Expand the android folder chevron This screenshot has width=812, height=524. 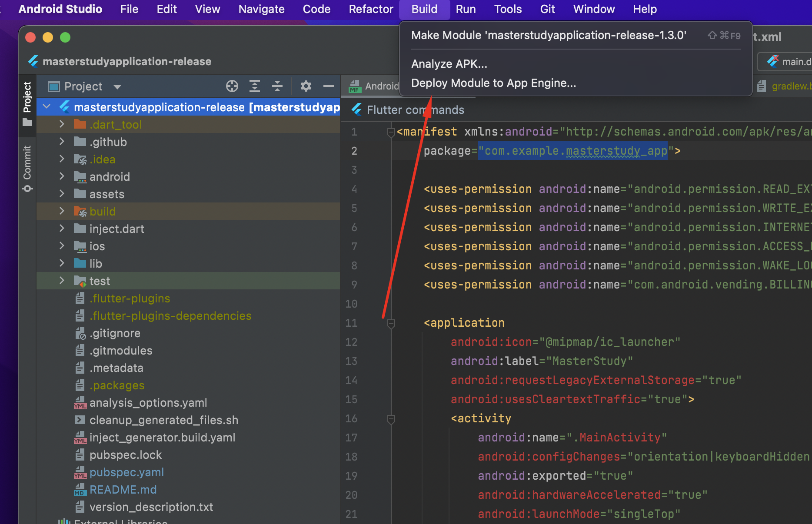(x=62, y=176)
